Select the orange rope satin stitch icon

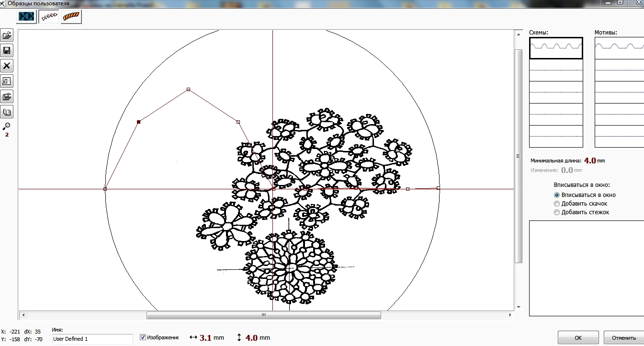click(71, 16)
